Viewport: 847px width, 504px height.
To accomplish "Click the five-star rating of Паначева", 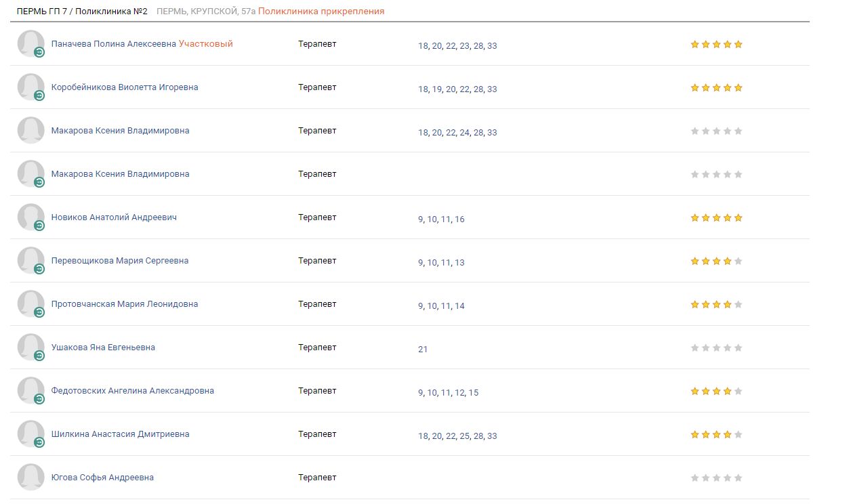I will [716, 45].
